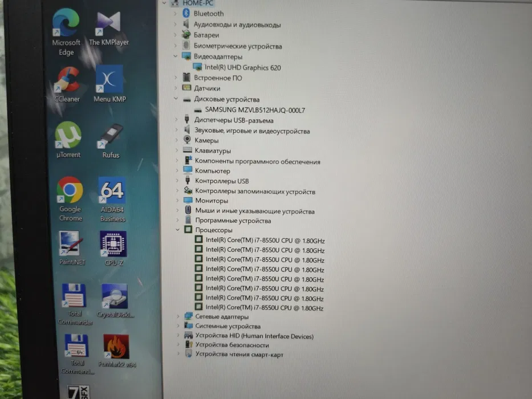532x399 pixels.
Task: Click the Батареи battery category icon
Action: (x=186, y=34)
